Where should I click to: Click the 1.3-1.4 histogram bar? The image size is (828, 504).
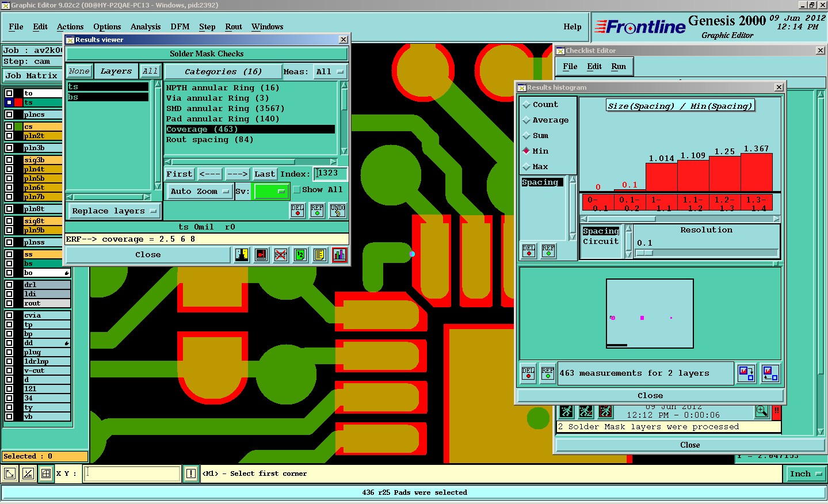point(756,172)
